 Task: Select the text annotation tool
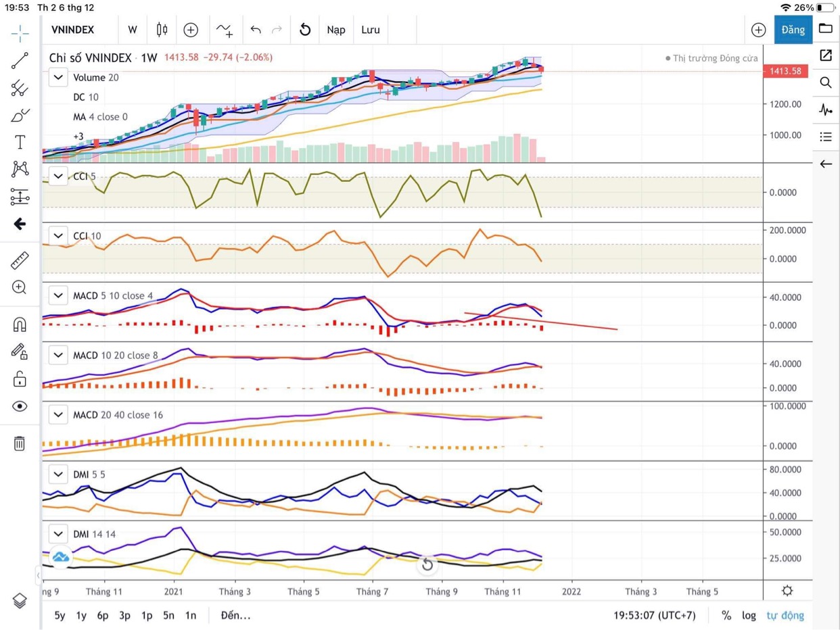20,142
